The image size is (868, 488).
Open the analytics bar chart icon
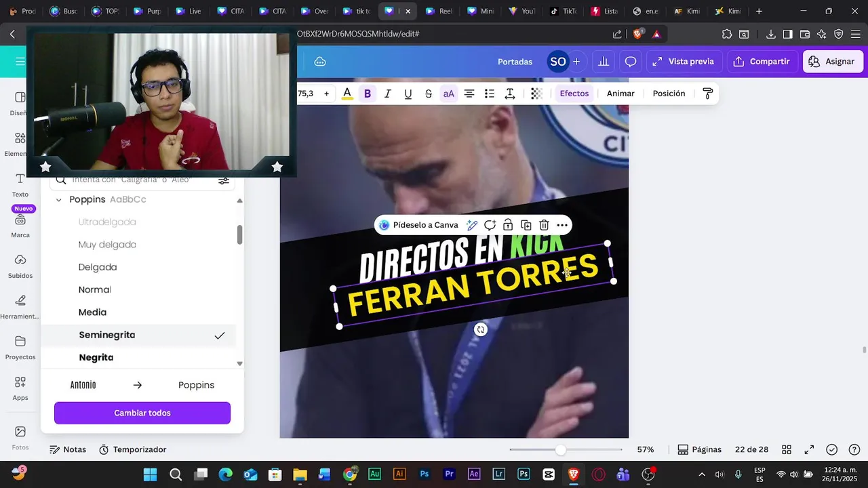(x=603, y=62)
